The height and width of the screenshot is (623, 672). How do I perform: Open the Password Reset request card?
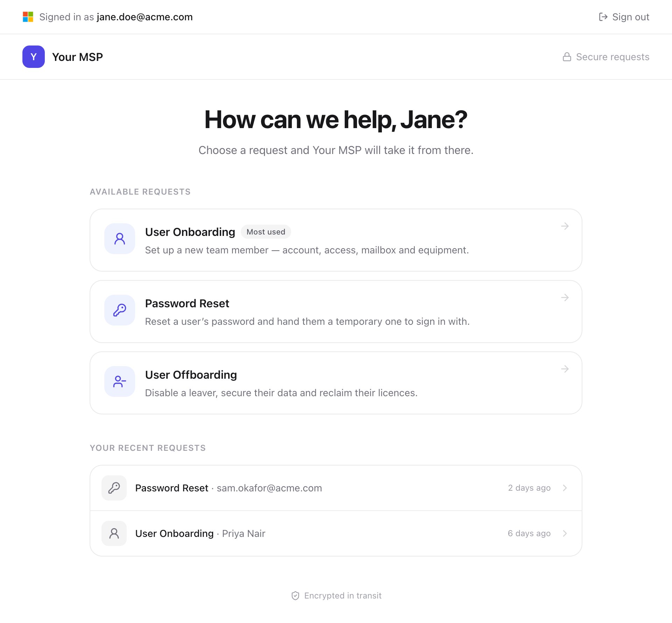tap(336, 311)
